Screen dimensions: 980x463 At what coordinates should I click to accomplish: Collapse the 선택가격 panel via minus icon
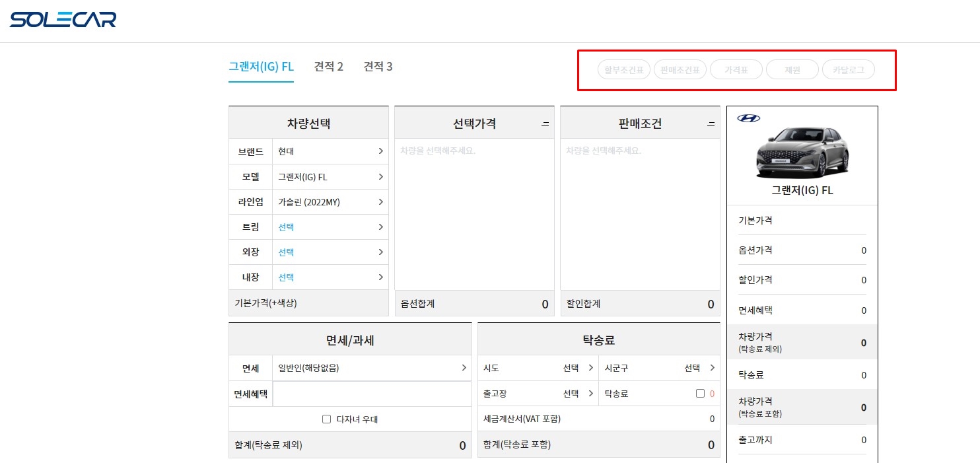point(545,124)
